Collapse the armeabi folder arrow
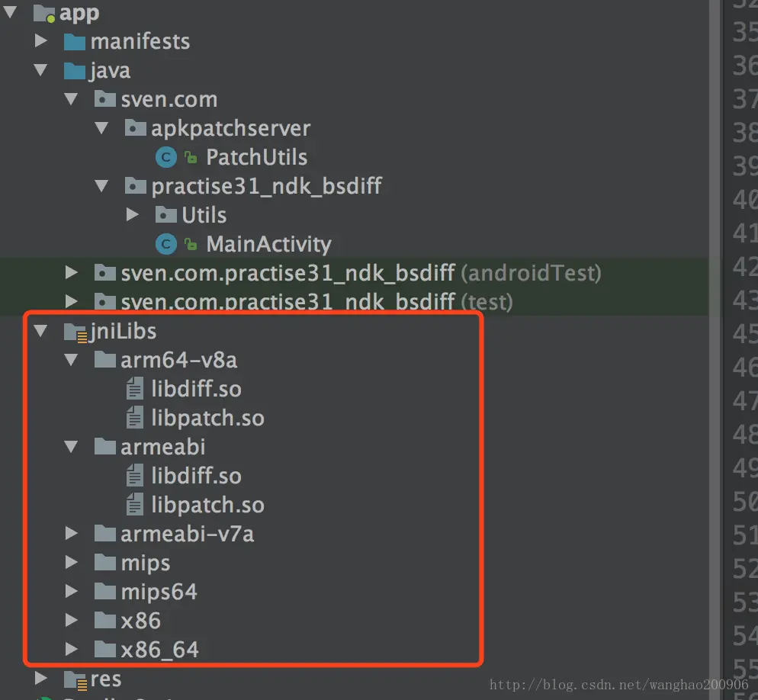Image resolution: width=758 pixels, height=700 pixels. [x=71, y=447]
